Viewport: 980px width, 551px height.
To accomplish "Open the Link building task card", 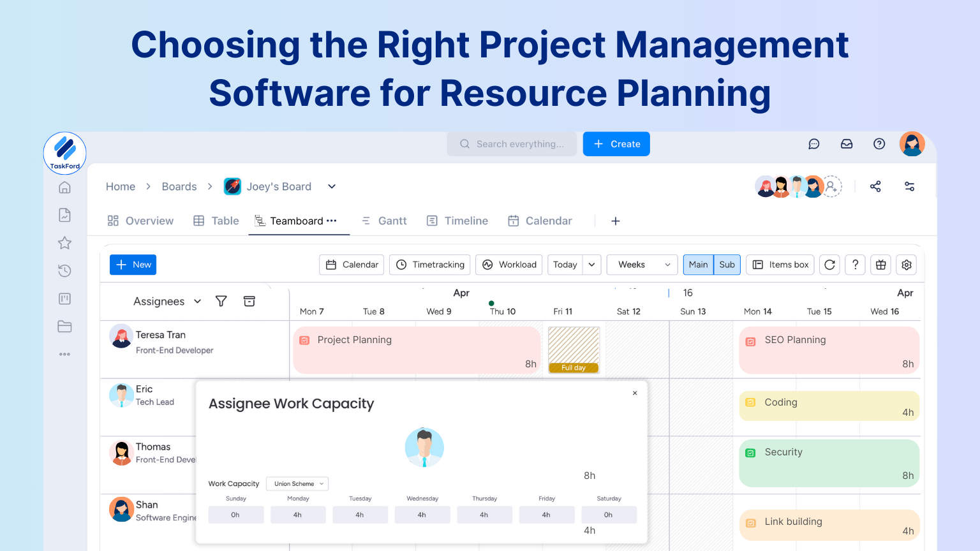I will pos(829,525).
